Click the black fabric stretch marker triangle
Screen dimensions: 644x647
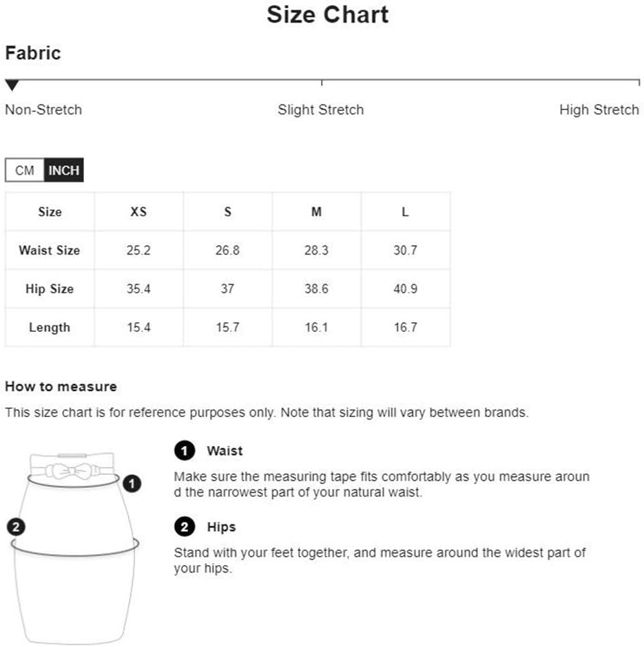tap(12, 85)
